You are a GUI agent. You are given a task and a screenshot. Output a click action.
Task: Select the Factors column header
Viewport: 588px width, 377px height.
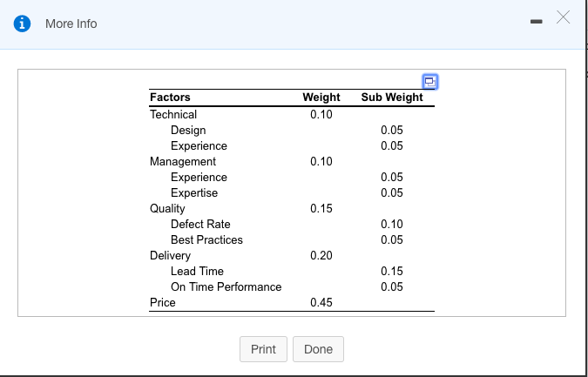tap(170, 98)
